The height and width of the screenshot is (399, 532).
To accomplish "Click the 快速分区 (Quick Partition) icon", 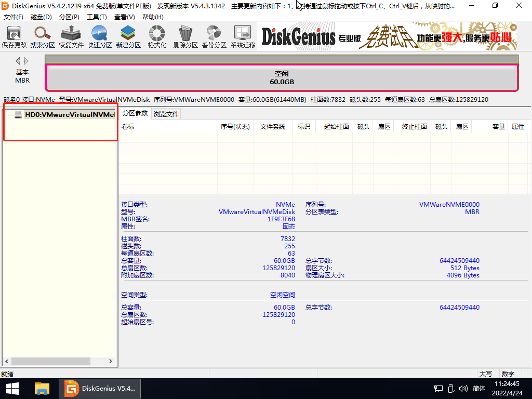I will [100, 37].
